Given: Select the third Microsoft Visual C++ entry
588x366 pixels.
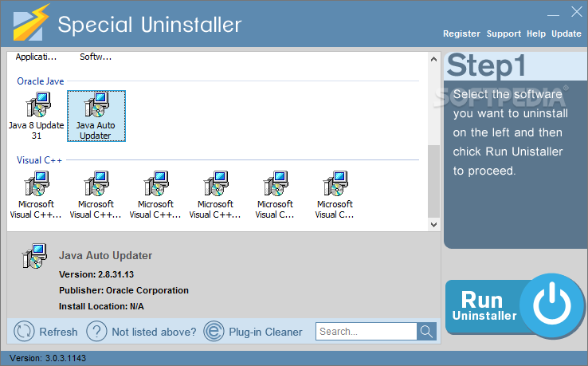Looking at the screenshot, I should [x=155, y=195].
